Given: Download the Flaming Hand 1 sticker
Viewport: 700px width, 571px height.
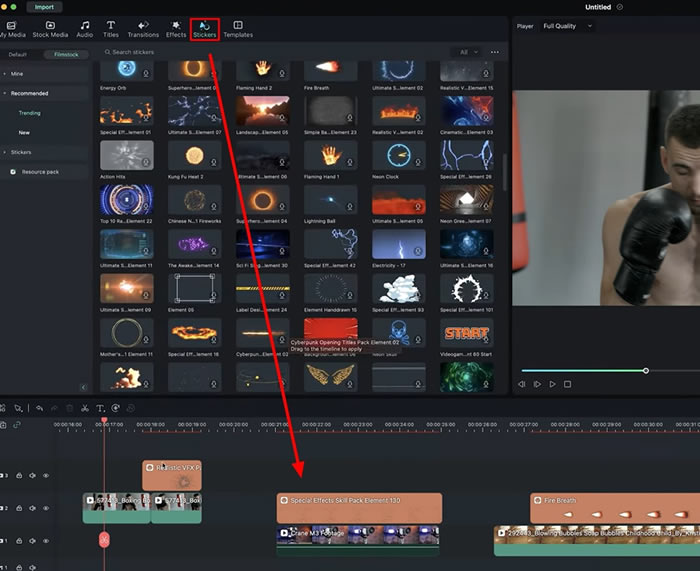Looking at the screenshot, I should click(350, 163).
